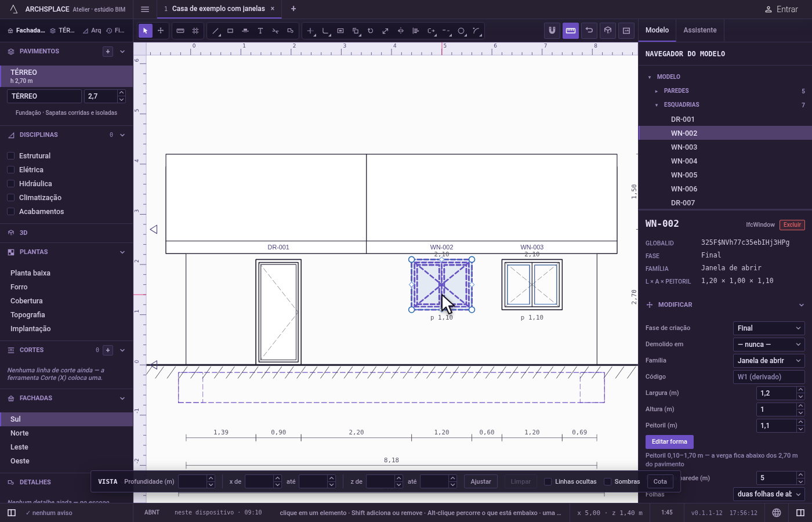Collapse the MODIFICAR section
The image size is (812, 522).
coord(801,305)
